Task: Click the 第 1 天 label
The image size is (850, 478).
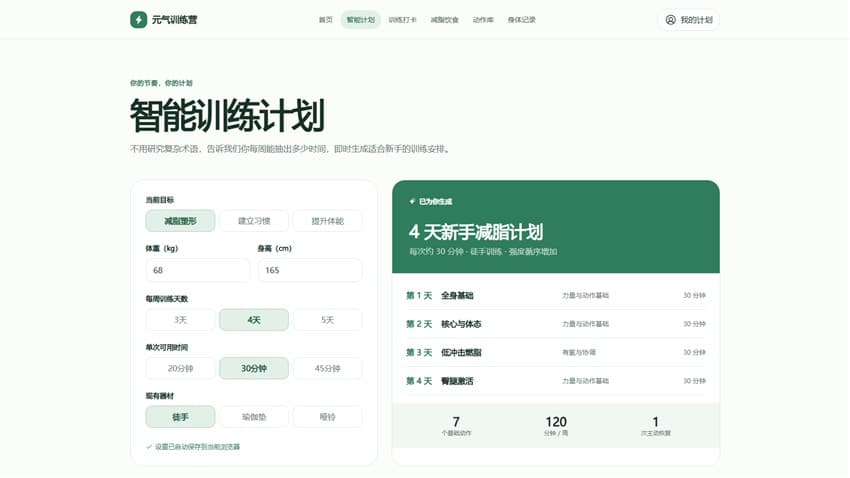Action: click(419, 295)
